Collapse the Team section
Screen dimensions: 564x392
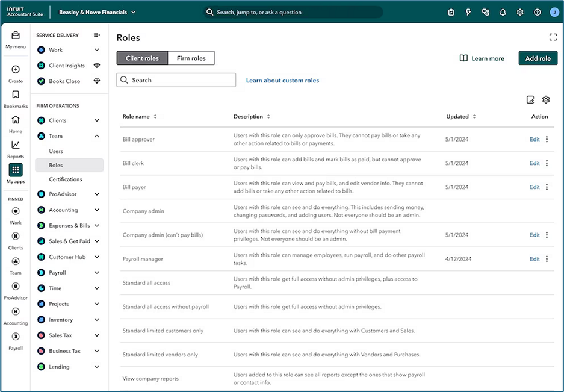pyautogui.click(x=97, y=137)
